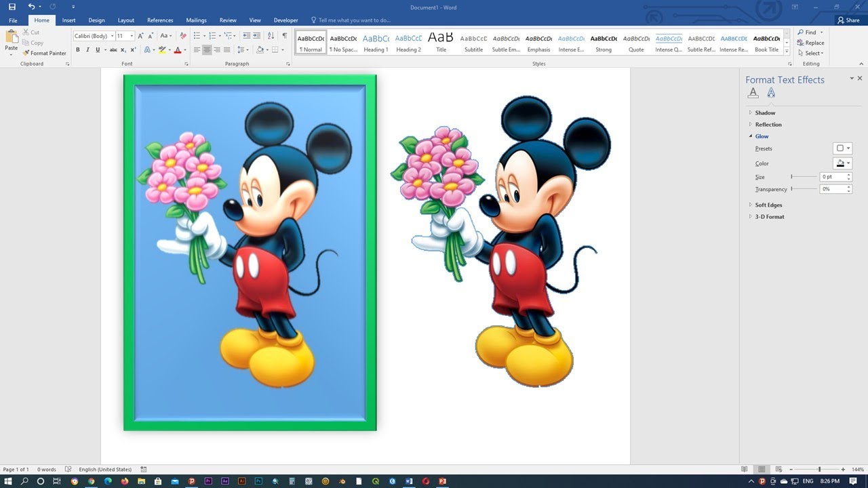Open the File tab
Screen dimensions: 868x488
[x=13, y=20]
